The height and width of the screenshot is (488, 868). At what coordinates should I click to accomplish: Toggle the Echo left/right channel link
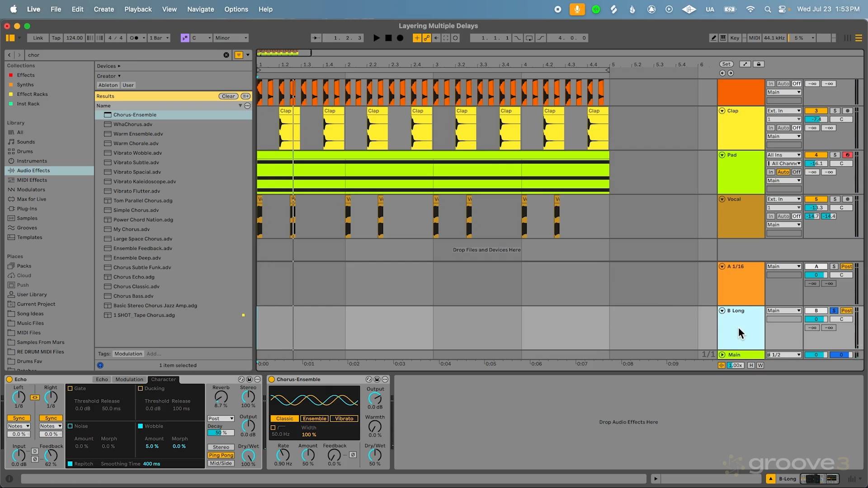pos(35,398)
